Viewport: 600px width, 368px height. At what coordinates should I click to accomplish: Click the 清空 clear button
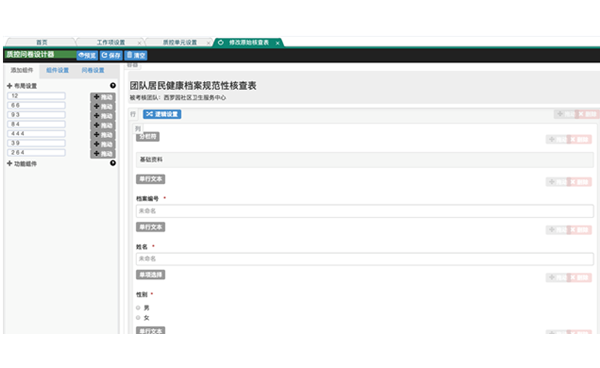coord(136,55)
